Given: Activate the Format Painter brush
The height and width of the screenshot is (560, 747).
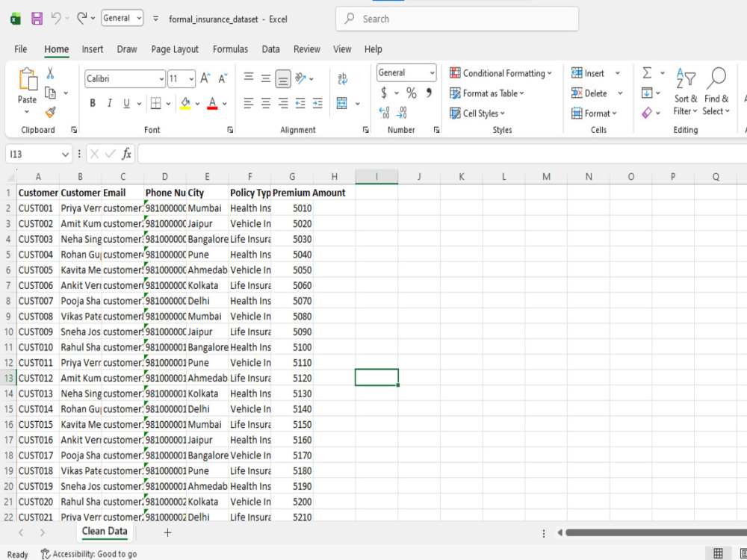Looking at the screenshot, I should [51, 113].
